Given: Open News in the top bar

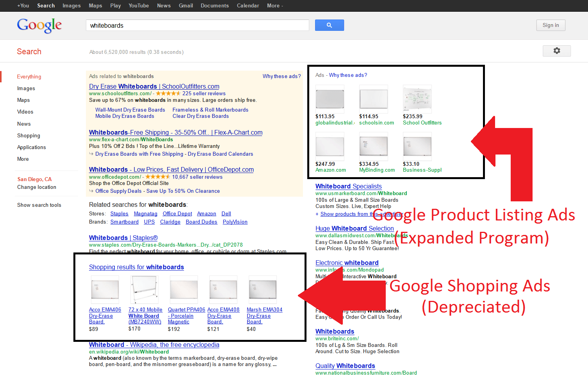Looking at the screenshot, I should (x=164, y=6).
